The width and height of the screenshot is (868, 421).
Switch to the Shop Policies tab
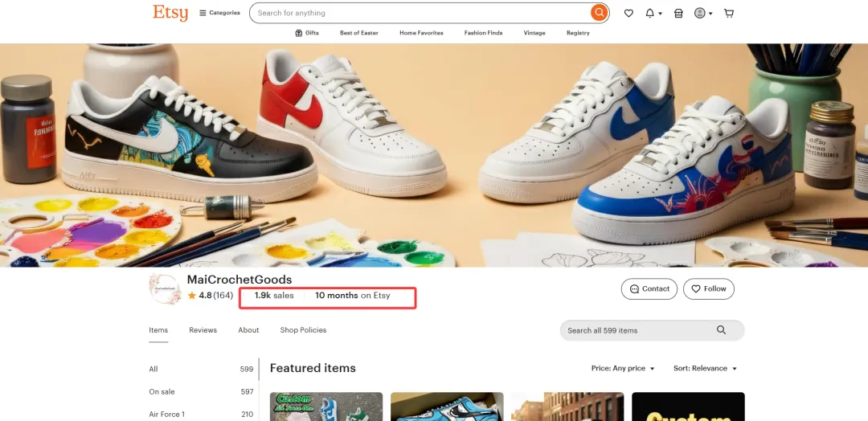[303, 330]
